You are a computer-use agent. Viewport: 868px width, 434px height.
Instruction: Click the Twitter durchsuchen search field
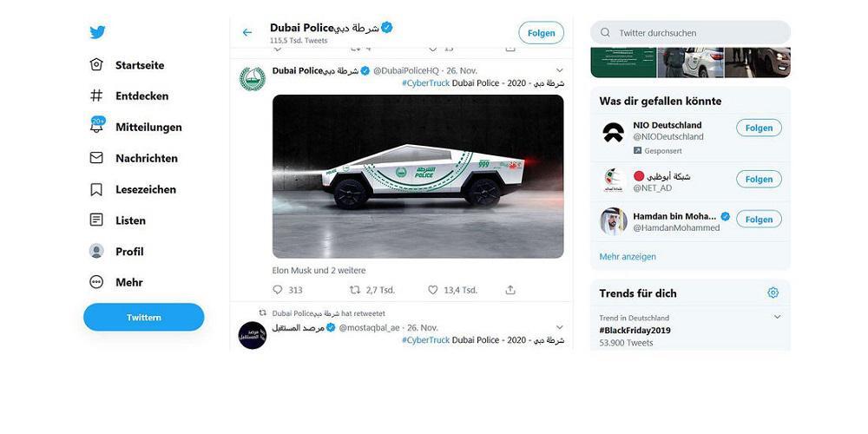tap(694, 33)
